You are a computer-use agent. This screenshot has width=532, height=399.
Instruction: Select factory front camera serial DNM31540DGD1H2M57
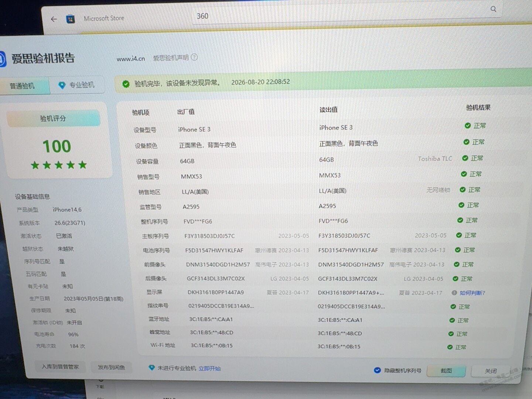tap(218, 265)
